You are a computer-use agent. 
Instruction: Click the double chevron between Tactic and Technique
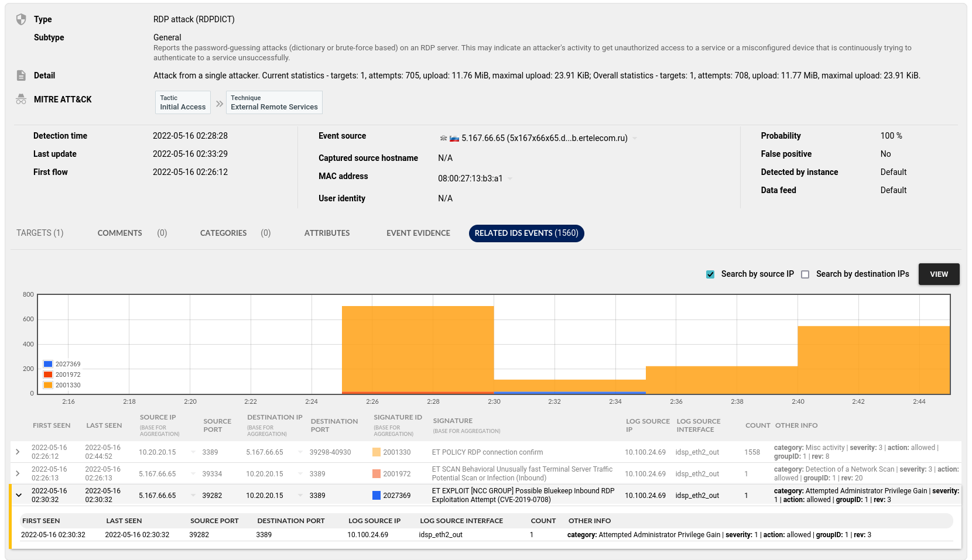[x=220, y=104]
